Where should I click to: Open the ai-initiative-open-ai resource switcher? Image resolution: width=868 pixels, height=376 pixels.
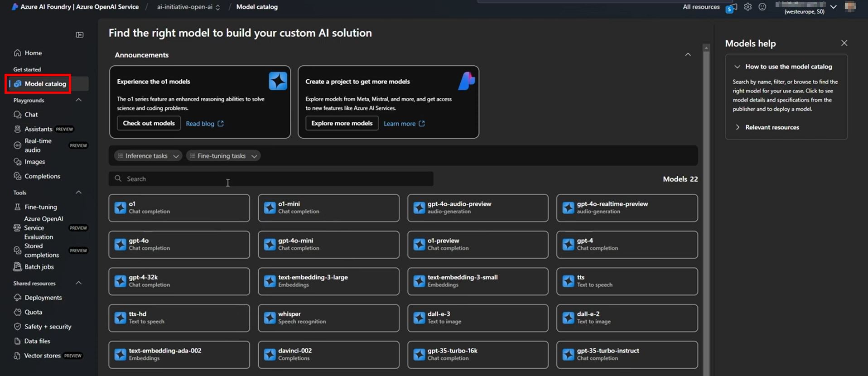[188, 7]
